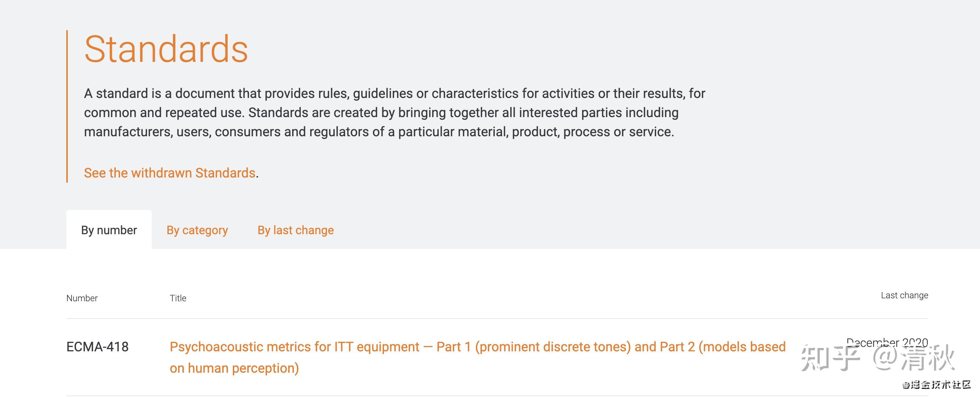This screenshot has width=980, height=397.
Task: Switch to the 'By category' tab
Action: click(x=197, y=230)
